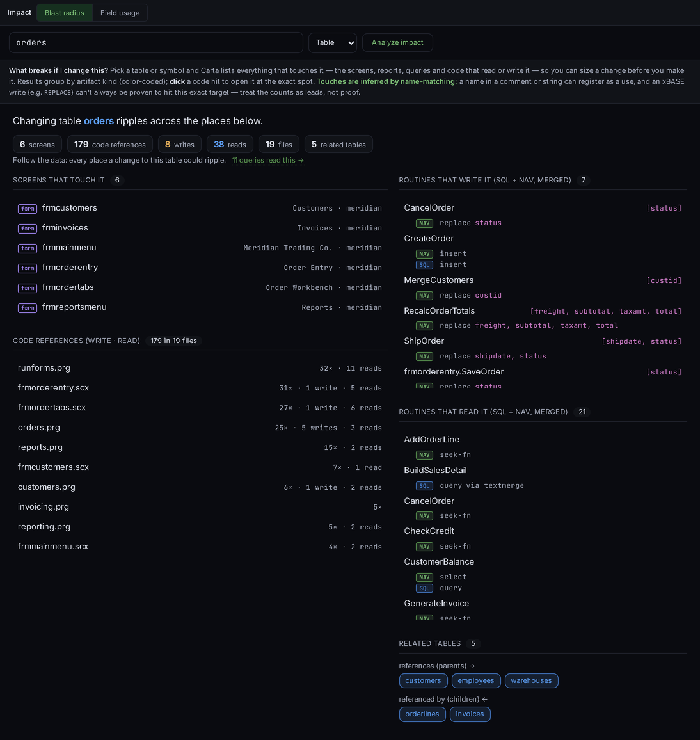Open the AddOrderLine read routine

click(432, 439)
